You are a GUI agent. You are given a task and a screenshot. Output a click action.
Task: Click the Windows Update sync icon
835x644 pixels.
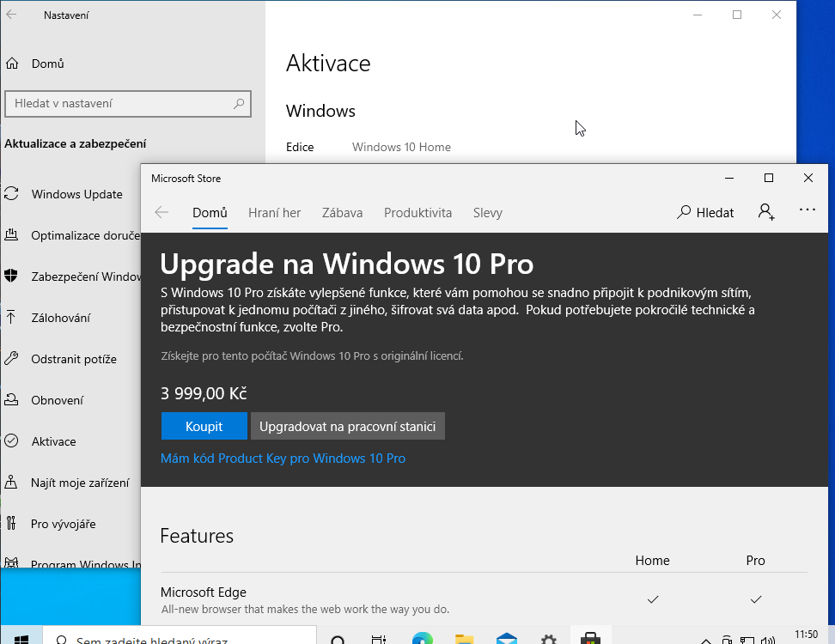click(x=11, y=193)
